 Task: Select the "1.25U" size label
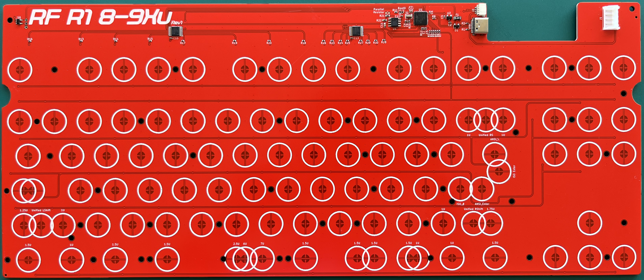point(24,210)
